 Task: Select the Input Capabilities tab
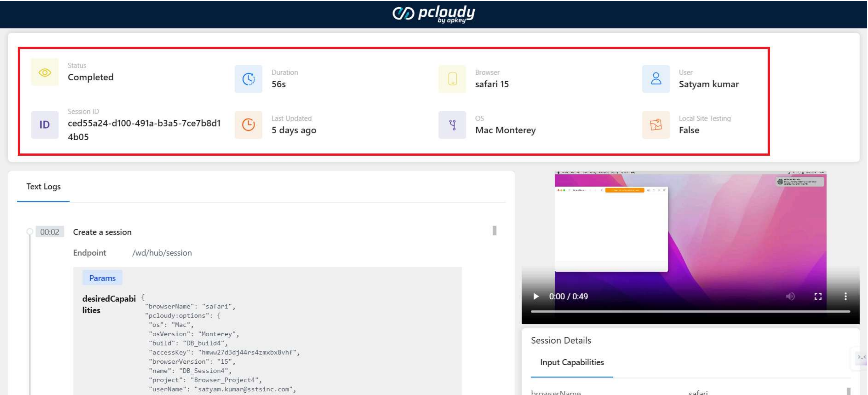pos(572,362)
